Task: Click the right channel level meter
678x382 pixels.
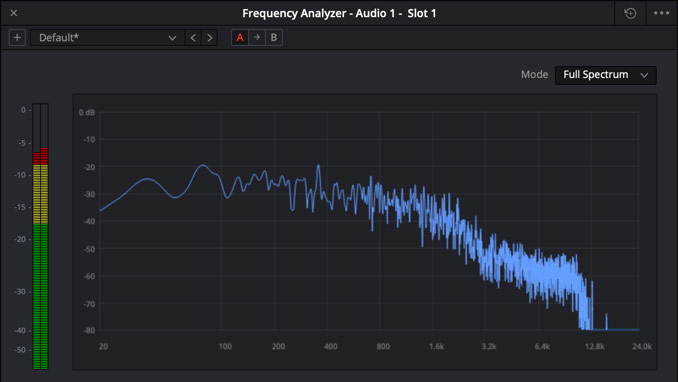Action: [x=44, y=236]
